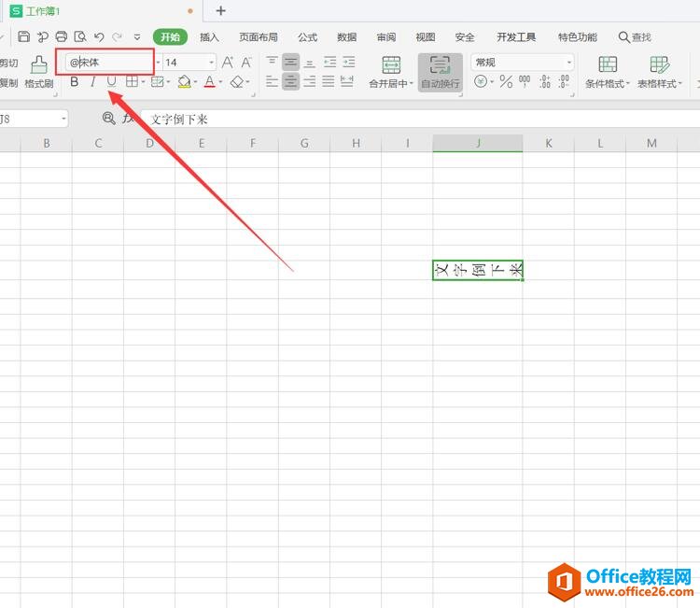Open the 视图 tab
Viewport: 700px width, 608px height.
[x=426, y=37]
